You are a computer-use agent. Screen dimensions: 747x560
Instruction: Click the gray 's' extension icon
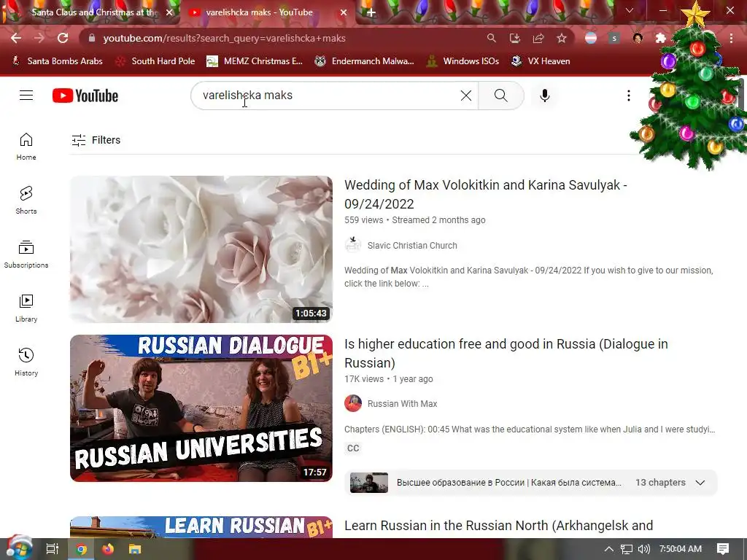click(614, 38)
